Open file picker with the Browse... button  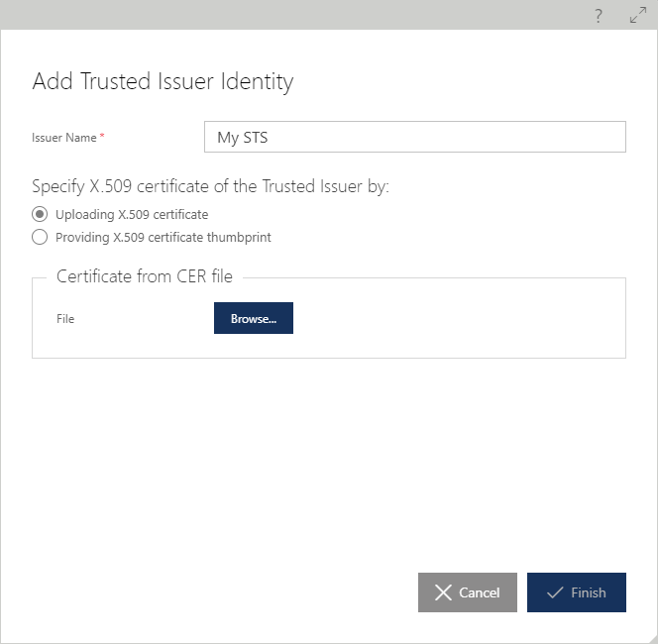click(x=254, y=318)
